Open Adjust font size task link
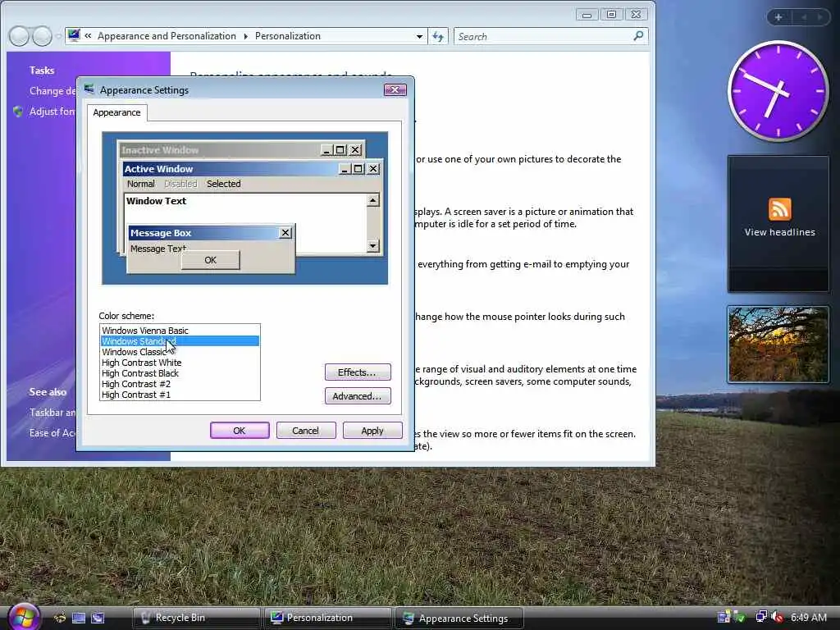Viewport: 840px width, 630px height. [52, 112]
